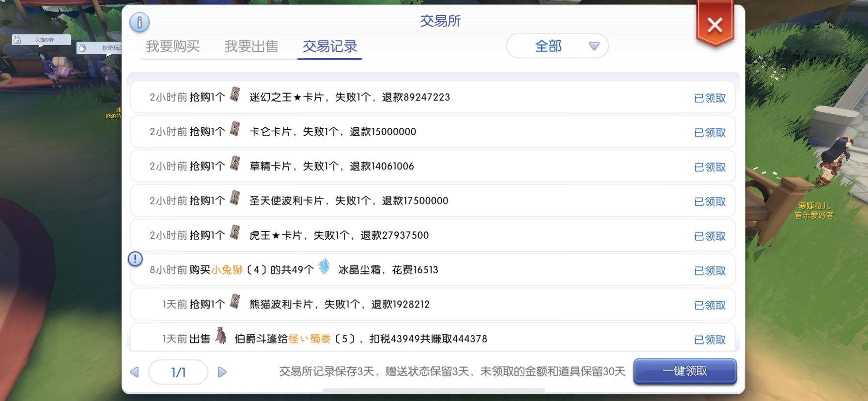Click the 迷幻之王★卡片 card icon
This screenshot has height=401, width=868.
[235, 94]
